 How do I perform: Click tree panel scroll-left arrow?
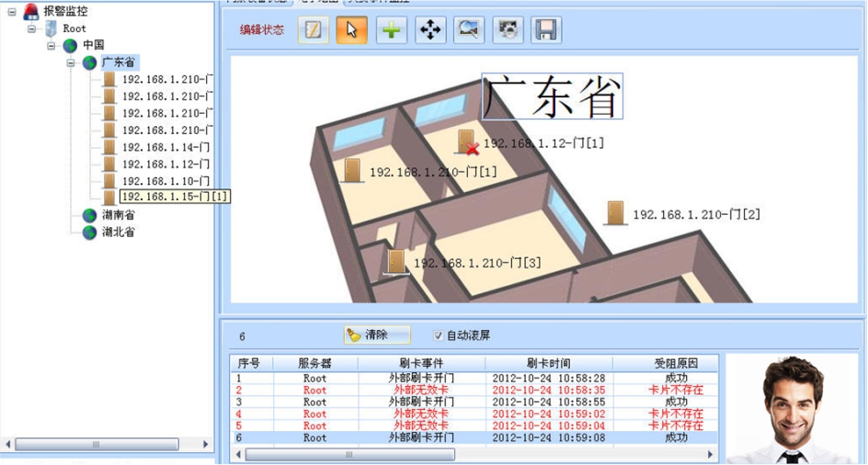pyautogui.click(x=7, y=445)
